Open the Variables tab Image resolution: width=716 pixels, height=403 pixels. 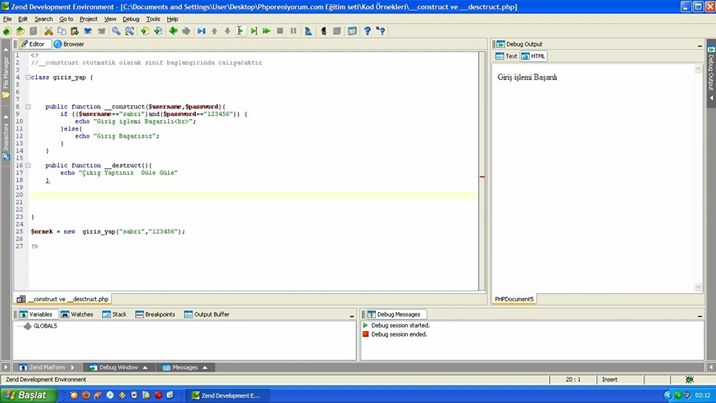pyautogui.click(x=36, y=314)
